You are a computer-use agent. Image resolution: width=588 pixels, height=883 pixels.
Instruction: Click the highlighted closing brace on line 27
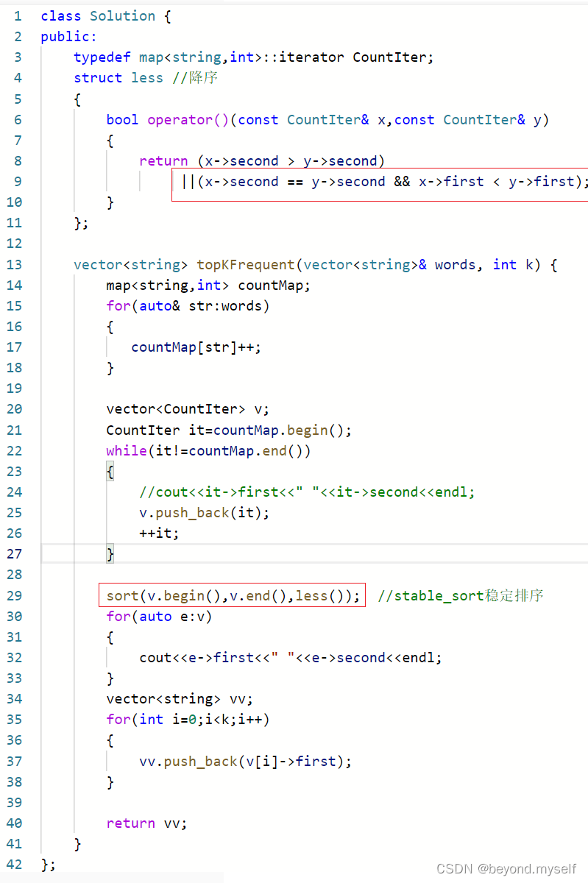click(110, 553)
